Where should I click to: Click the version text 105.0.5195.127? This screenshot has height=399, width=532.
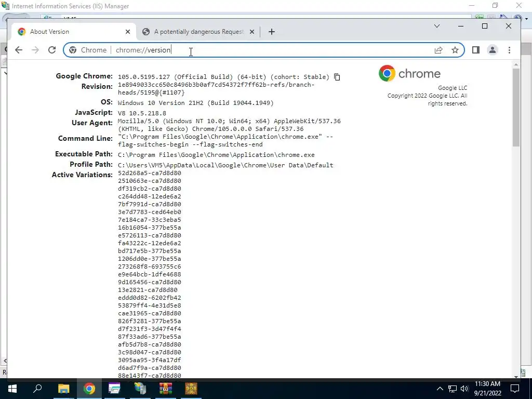click(144, 77)
